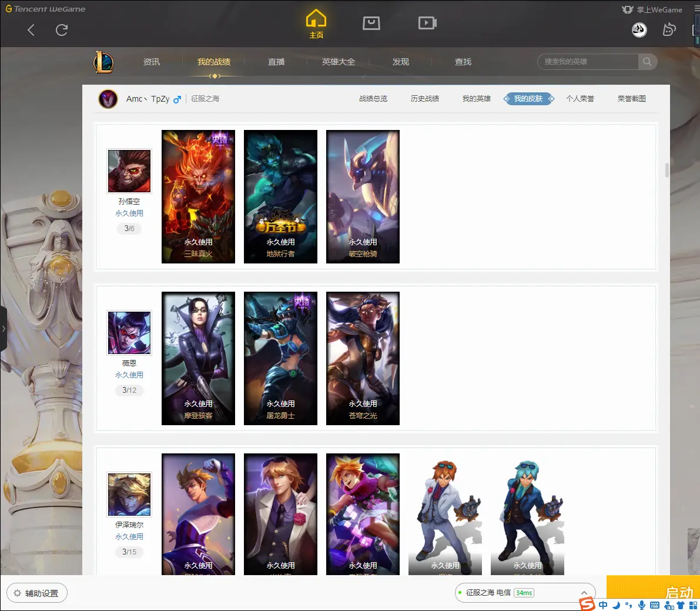Open the 苍穹之光 skin card

click(x=363, y=358)
